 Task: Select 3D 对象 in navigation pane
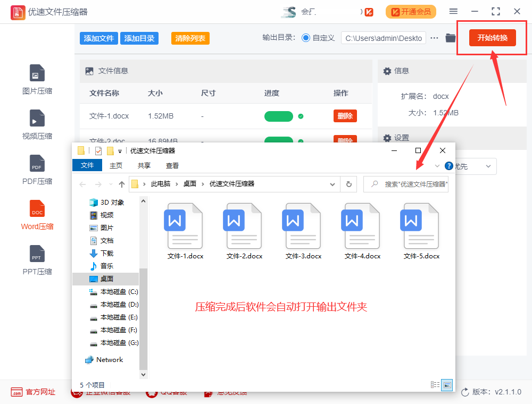107,203
